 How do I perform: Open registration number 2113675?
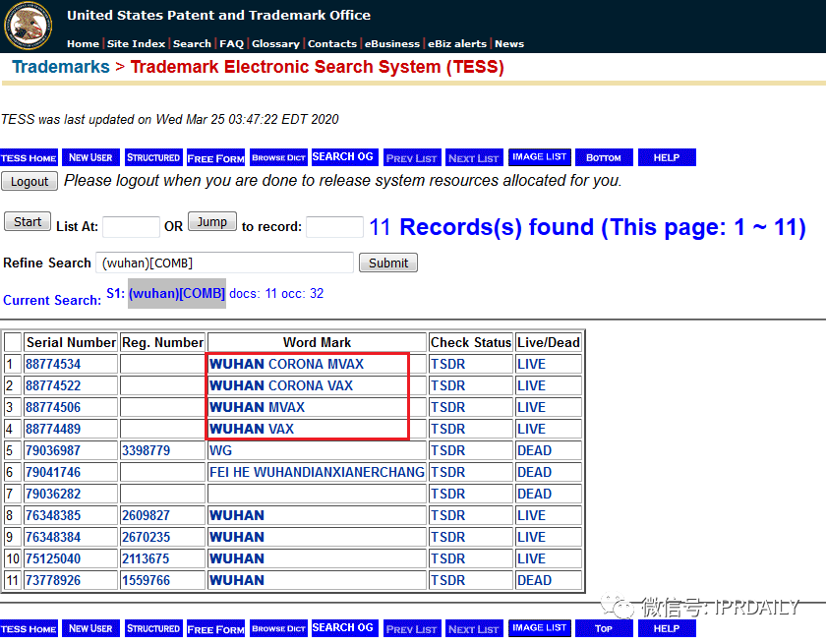click(x=146, y=558)
